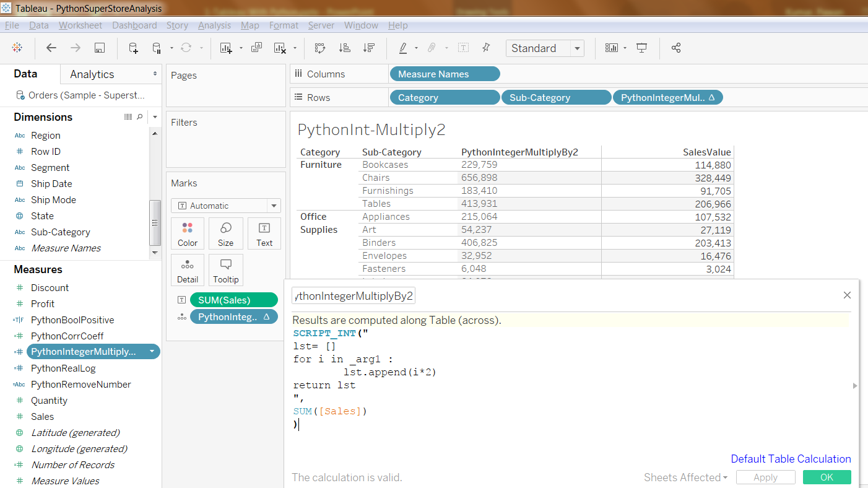868x488 pixels.
Task: Click the undo back arrow in toolbar
Action: [51, 48]
